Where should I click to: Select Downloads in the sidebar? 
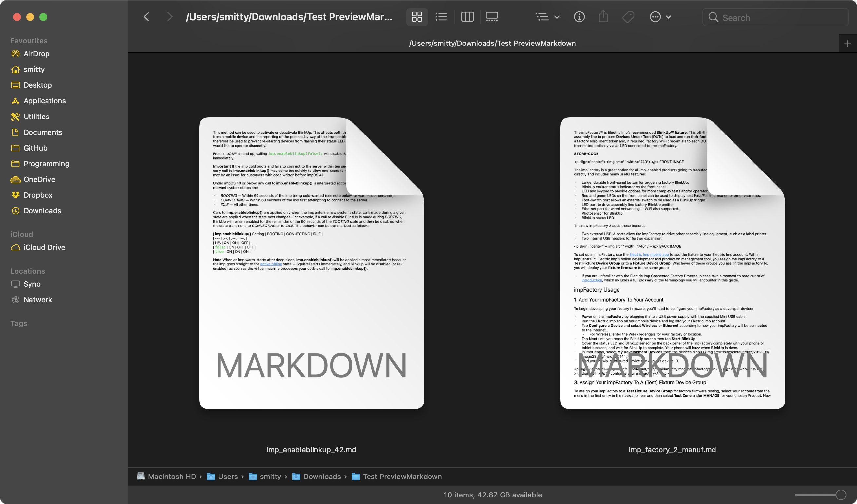click(42, 211)
